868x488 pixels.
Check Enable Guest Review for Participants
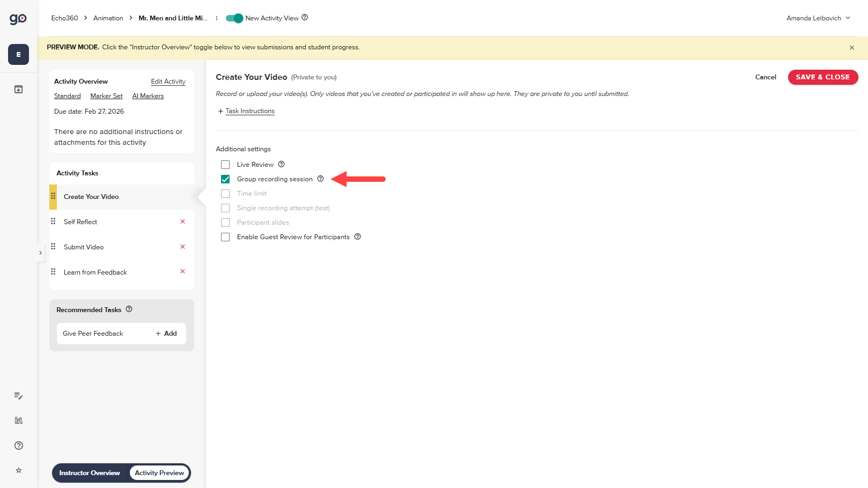[x=225, y=236]
